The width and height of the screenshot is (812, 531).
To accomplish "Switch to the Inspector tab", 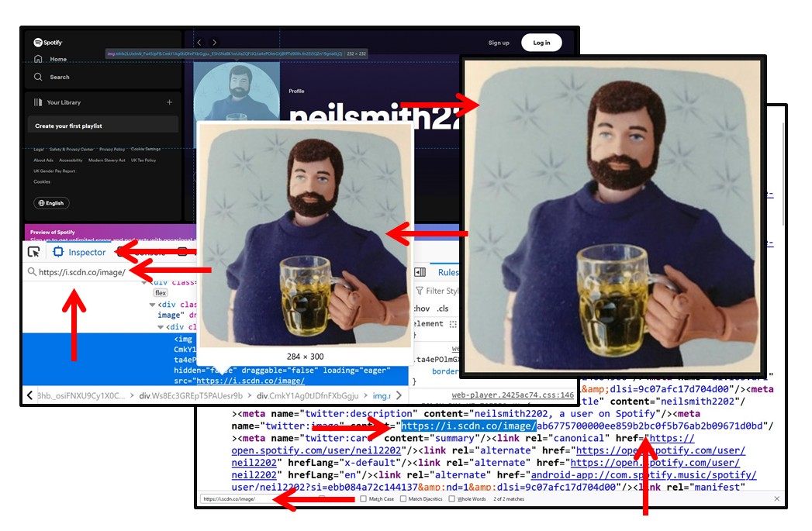I will click(80, 252).
